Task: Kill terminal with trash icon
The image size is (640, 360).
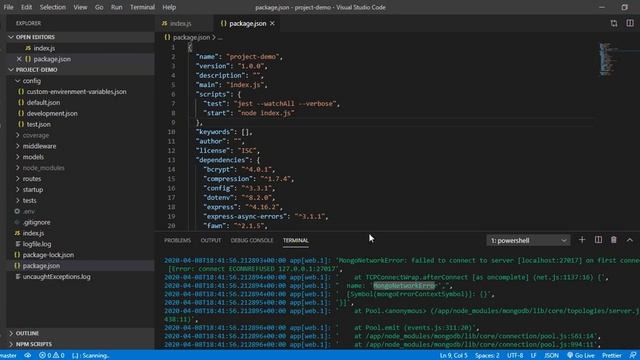Action: [x=613, y=240]
